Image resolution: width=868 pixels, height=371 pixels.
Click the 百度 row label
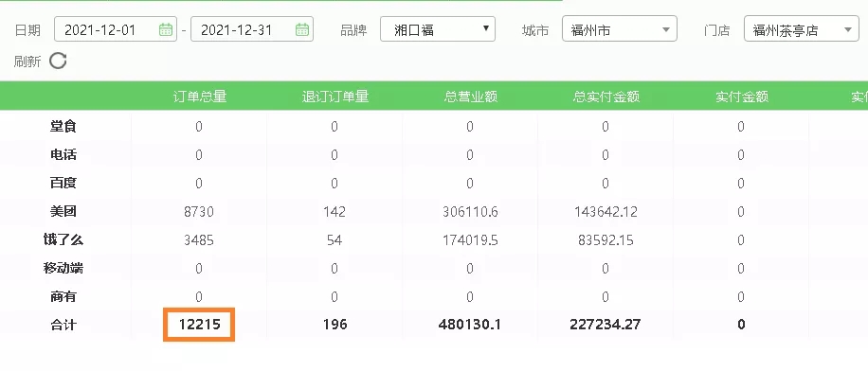(x=63, y=183)
